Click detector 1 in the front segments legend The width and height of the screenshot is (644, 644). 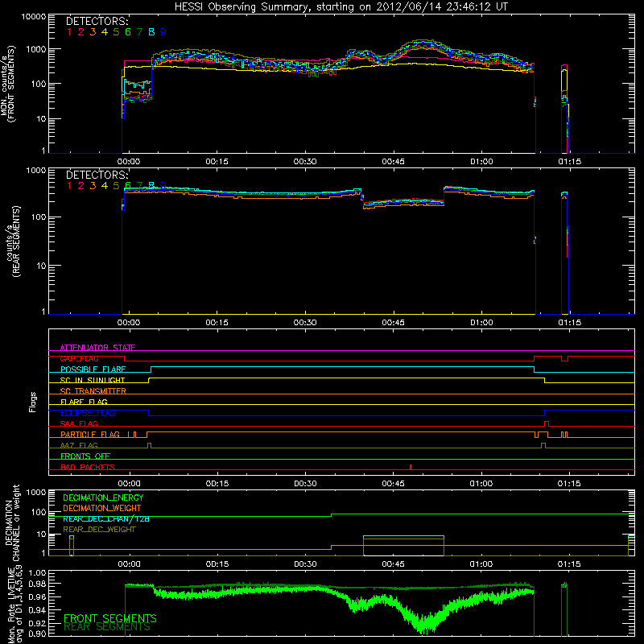point(69,32)
